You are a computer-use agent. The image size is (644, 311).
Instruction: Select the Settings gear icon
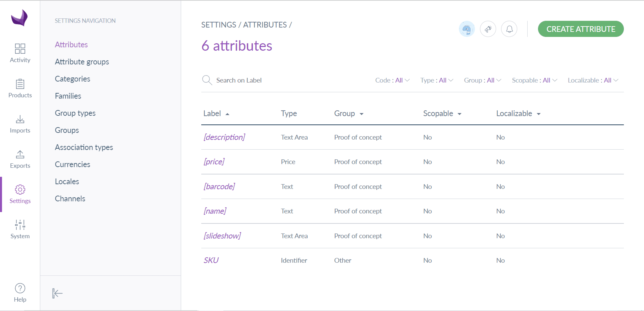pos(20,190)
